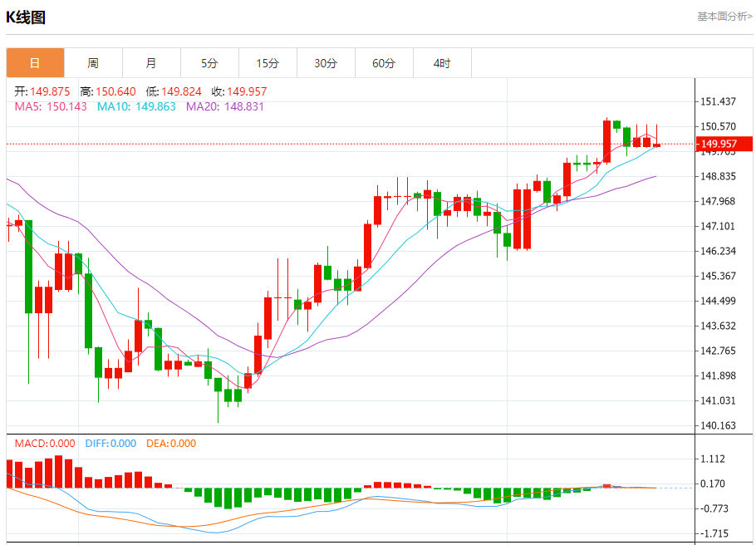Click the 0.170 MACD axis label
Viewport: 756px width, 545px height.
pos(713,484)
